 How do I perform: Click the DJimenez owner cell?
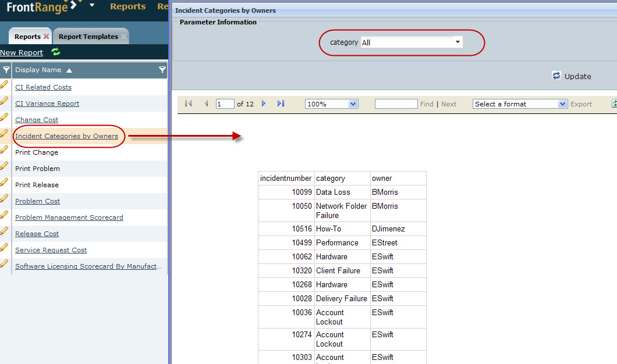[398, 229]
